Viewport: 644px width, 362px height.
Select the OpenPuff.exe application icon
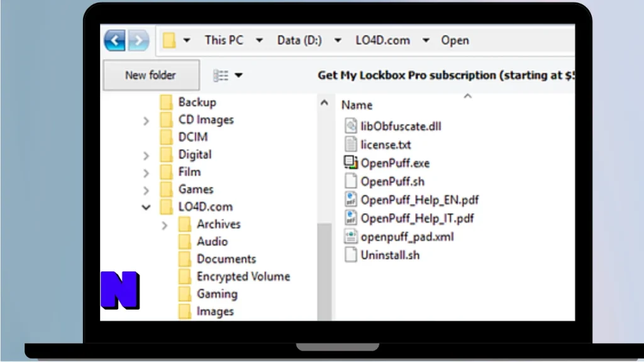(350, 163)
